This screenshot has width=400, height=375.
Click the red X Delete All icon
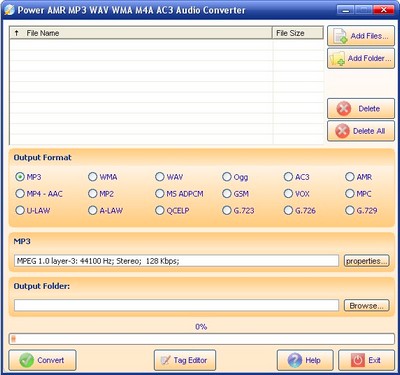tap(342, 131)
